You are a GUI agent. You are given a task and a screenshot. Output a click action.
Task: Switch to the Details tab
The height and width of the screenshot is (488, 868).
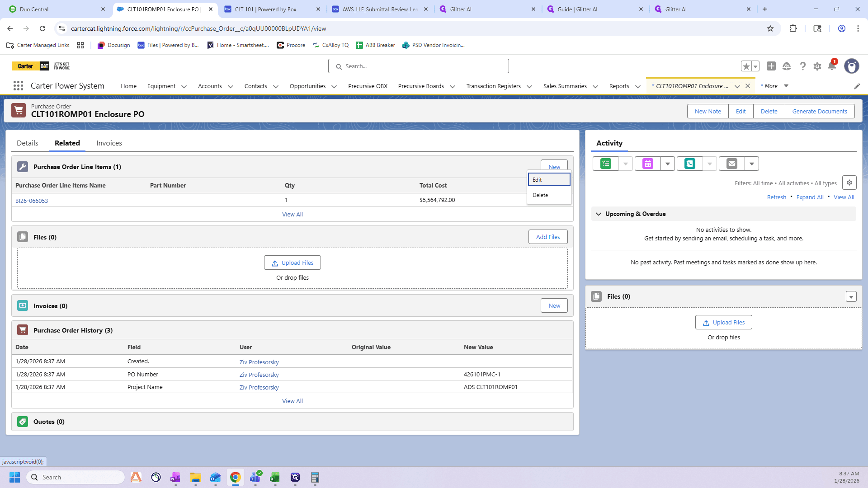pyautogui.click(x=28, y=143)
